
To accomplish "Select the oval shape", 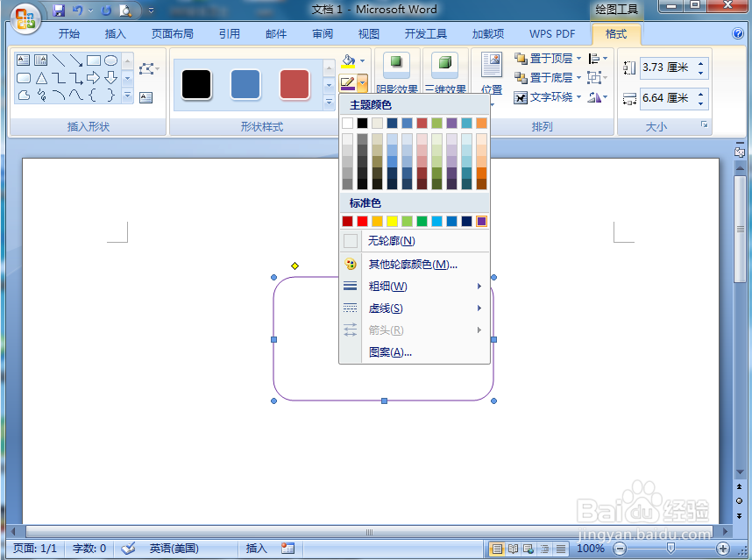I will tap(110, 60).
